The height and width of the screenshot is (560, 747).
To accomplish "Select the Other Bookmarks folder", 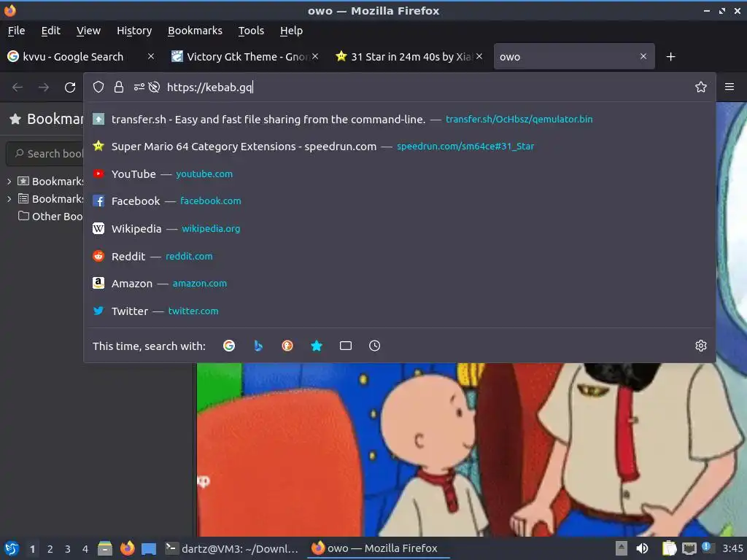I will coord(50,216).
